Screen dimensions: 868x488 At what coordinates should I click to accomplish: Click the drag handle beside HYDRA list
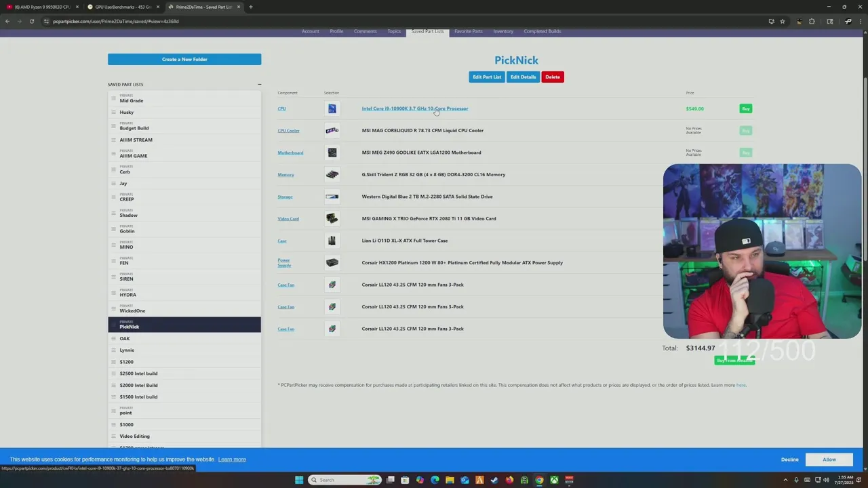pyautogui.click(x=113, y=292)
